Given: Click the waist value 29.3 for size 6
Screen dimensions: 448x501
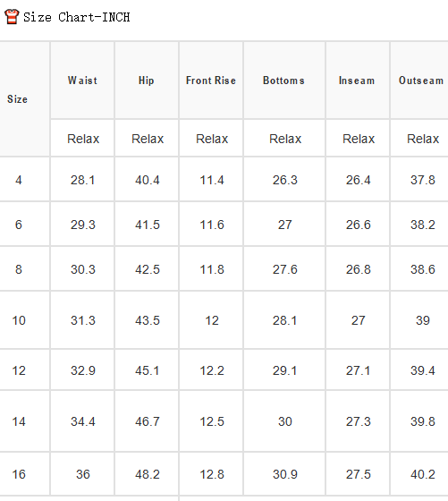Looking at the screenshot, I should [83, 225].
